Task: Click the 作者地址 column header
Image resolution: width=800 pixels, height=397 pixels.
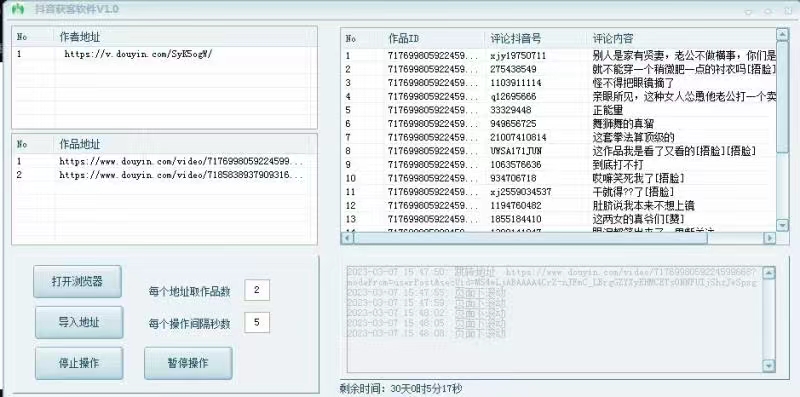Action: (80, 37)
